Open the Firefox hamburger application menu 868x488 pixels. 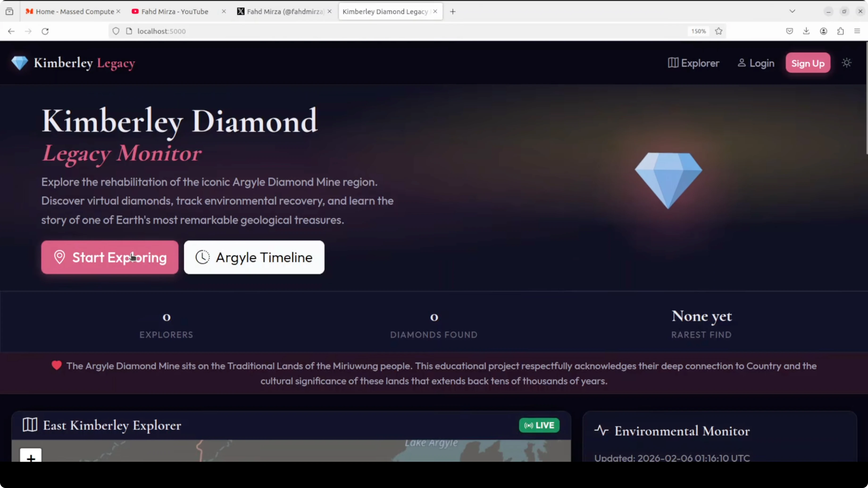click(x=857, y=31)
